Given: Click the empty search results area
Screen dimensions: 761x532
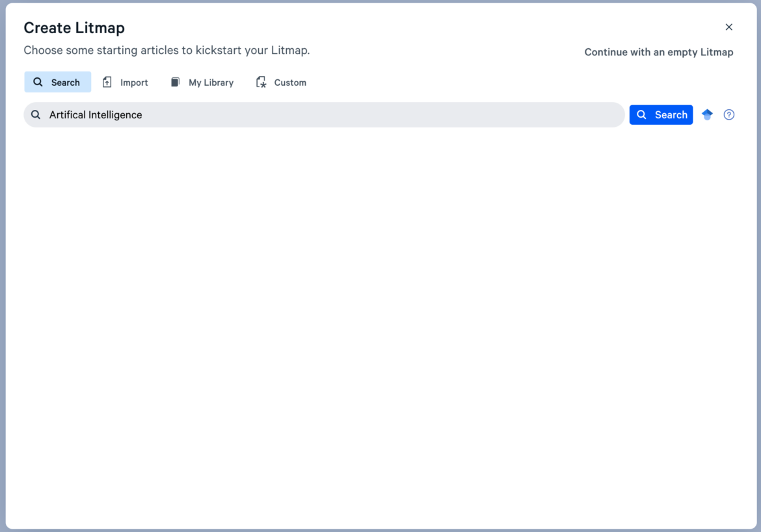Looking at the screenshot, I should coord(380,325).
